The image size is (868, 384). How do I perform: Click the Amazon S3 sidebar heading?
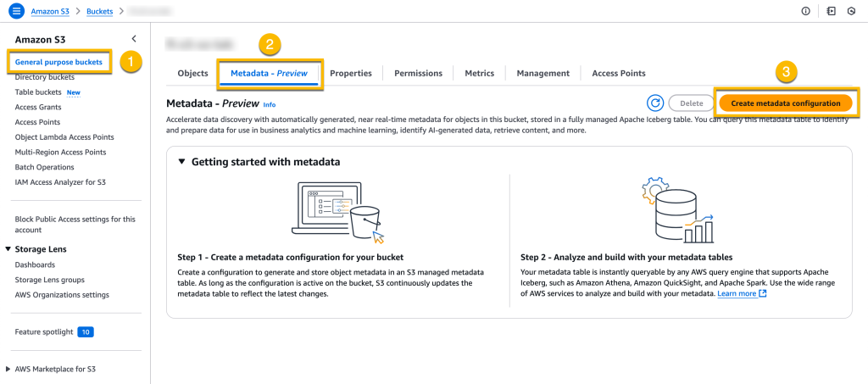[x=41, y=39]
